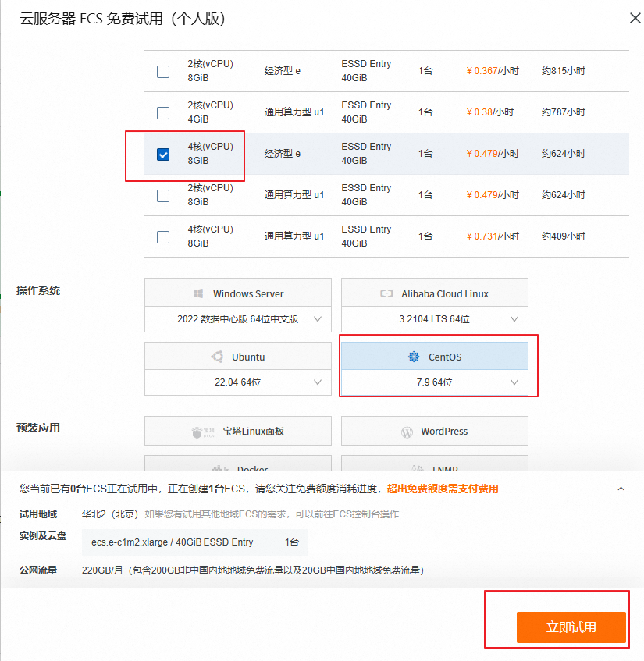Click the CentOS logo icon
The image size is (644, 661).
click(414, 357)
